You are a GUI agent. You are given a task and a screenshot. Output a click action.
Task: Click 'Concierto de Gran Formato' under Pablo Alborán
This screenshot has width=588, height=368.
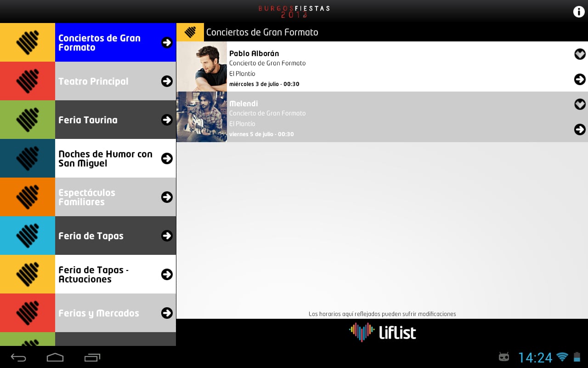pos(267,63)
